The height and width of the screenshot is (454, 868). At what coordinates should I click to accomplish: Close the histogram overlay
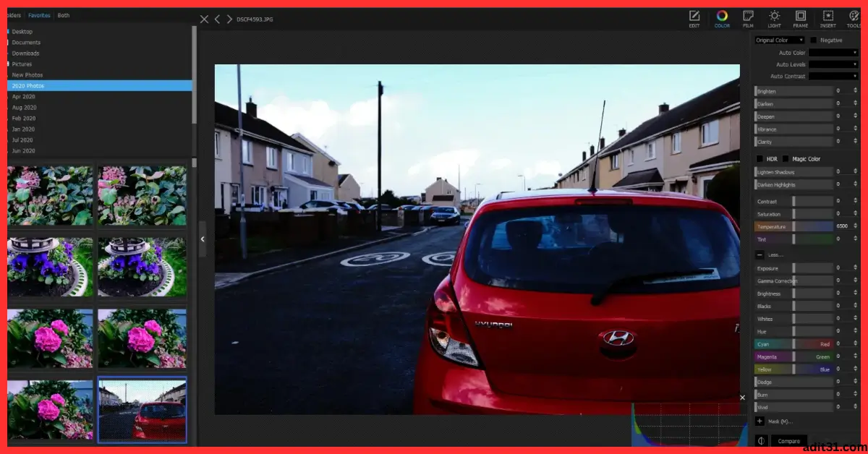coord(742,397)
